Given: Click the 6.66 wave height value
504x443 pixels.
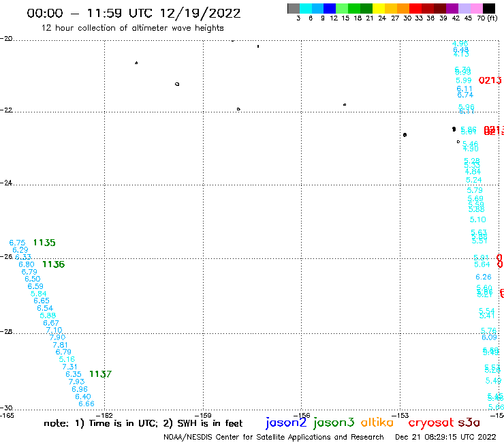Looking at the screenshot, I should [86, 403].
